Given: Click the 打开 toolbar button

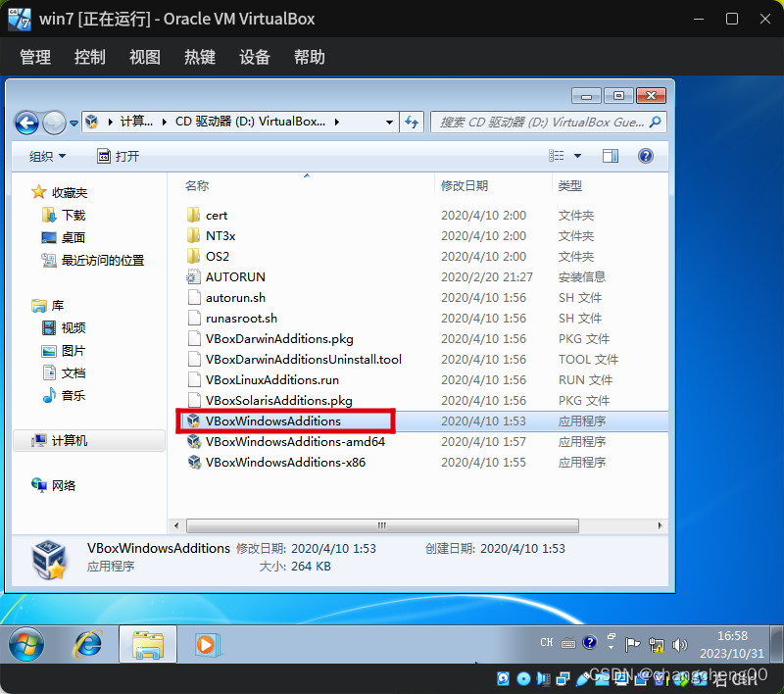Looking at the screenshot, I should pos(118,156).
